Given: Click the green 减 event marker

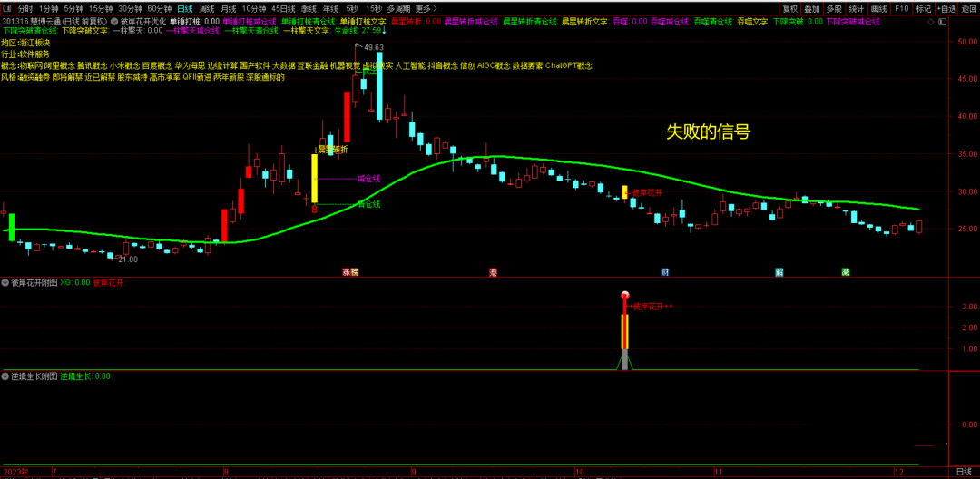Looking at the screenshot, I should pos(846,272).
